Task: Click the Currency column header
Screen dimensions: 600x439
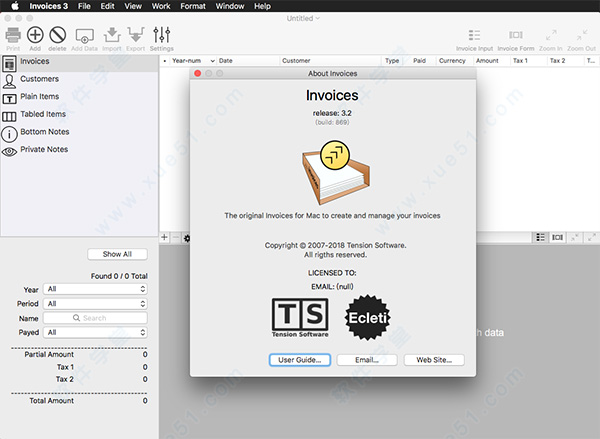Action: (454, 60)
